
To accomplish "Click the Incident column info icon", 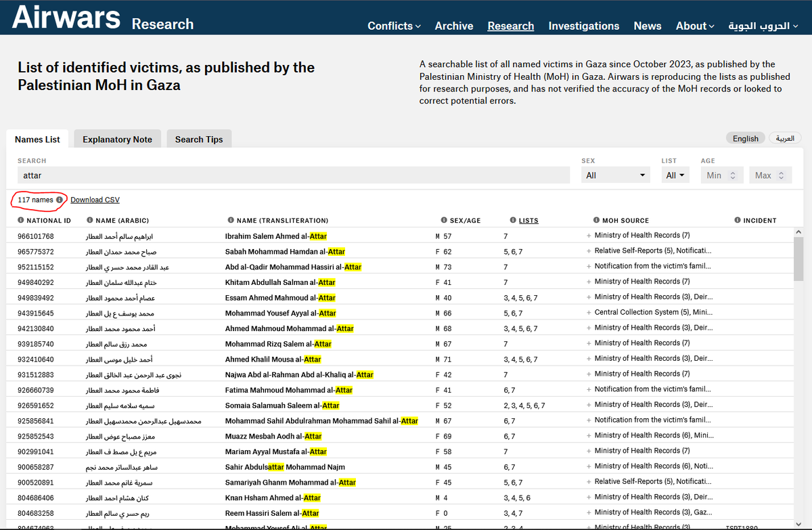I will pos(738,221).
